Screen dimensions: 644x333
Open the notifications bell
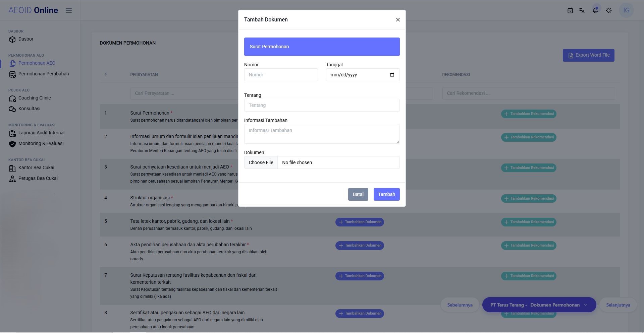(595, 10)
